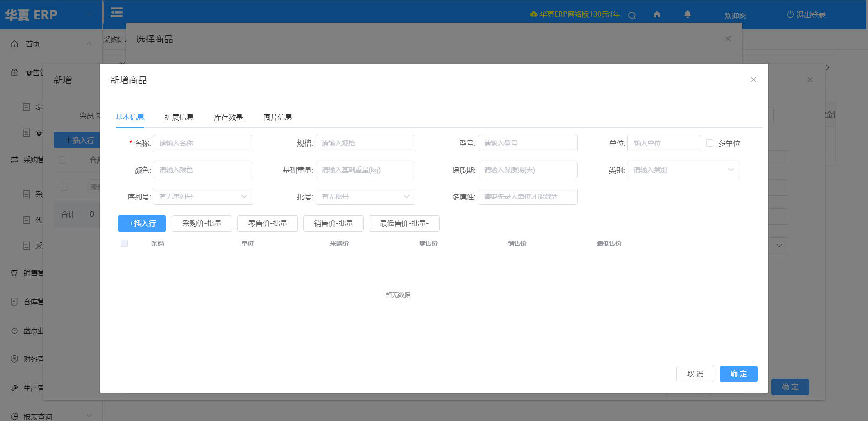
Task: Click the 首页 house icon in sidebar
Action: point(14,44)
